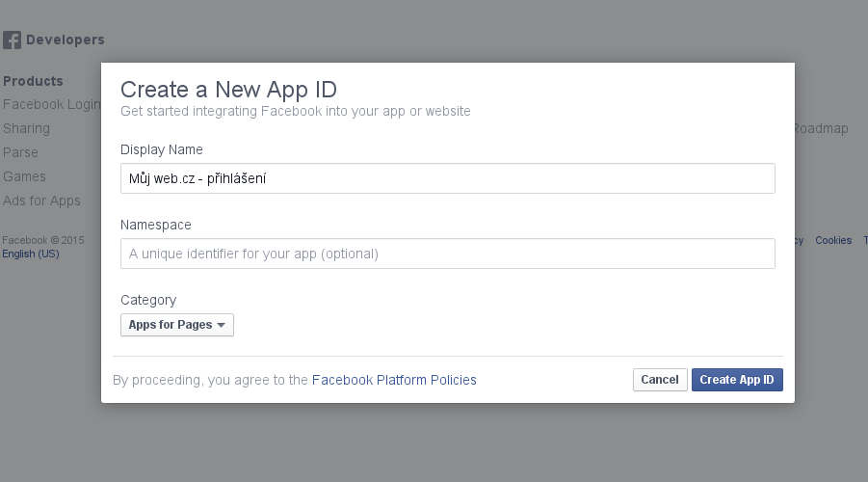Click the Create a New App ID heading

tap(228, 90)
